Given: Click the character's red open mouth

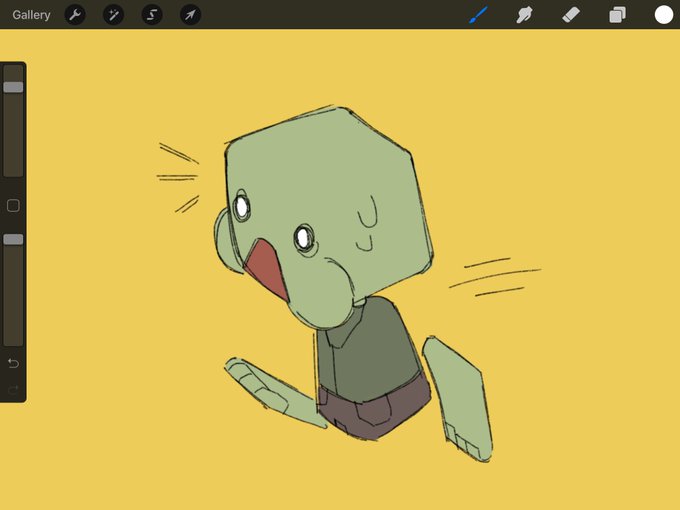Looking at the screenshot, I should 267,270.
